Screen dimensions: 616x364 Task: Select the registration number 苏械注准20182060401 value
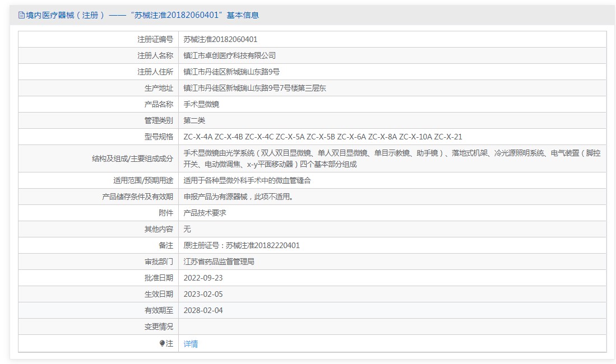click(x=220, y=40)
